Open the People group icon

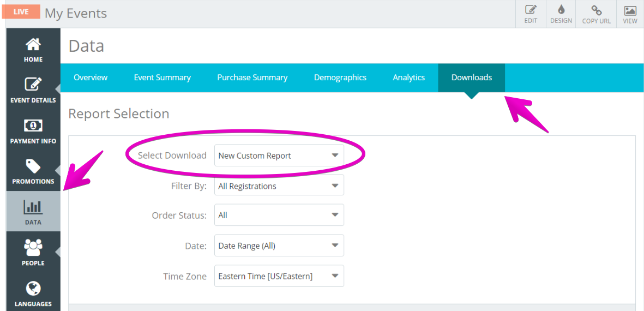[x=33, y=247]
